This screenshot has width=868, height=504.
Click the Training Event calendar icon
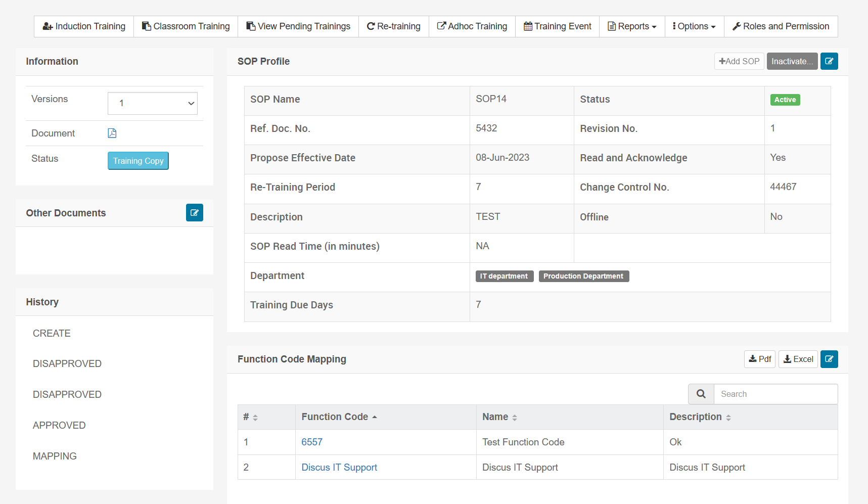tap(528, 26)
